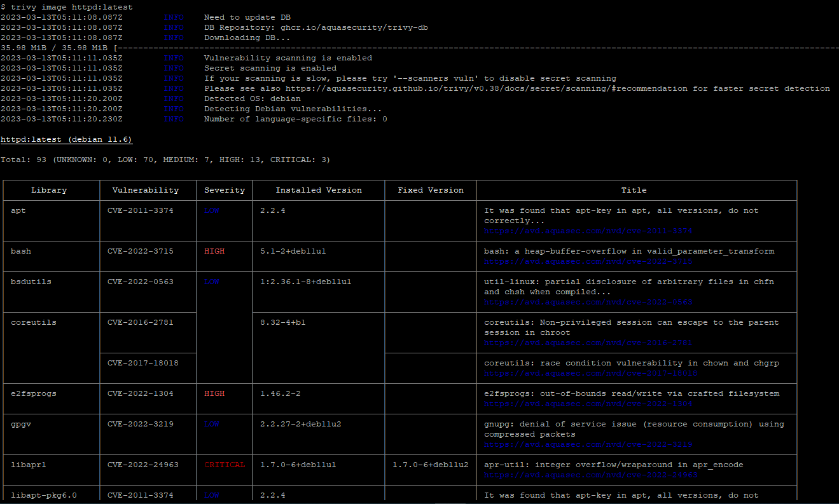Click the Detected OS: debian log line
This screenshot has width=839, height=504.
tap(247, 99)
